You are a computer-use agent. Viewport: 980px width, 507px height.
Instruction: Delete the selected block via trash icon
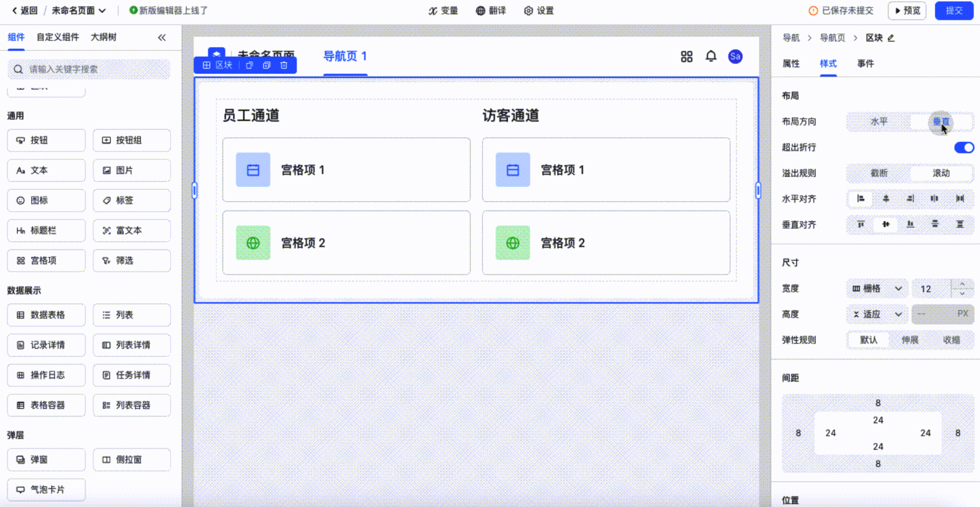pos(284,65)
